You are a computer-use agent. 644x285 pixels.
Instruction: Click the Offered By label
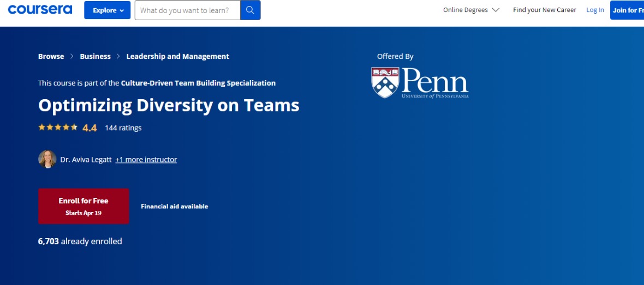(x=395, y=57)
